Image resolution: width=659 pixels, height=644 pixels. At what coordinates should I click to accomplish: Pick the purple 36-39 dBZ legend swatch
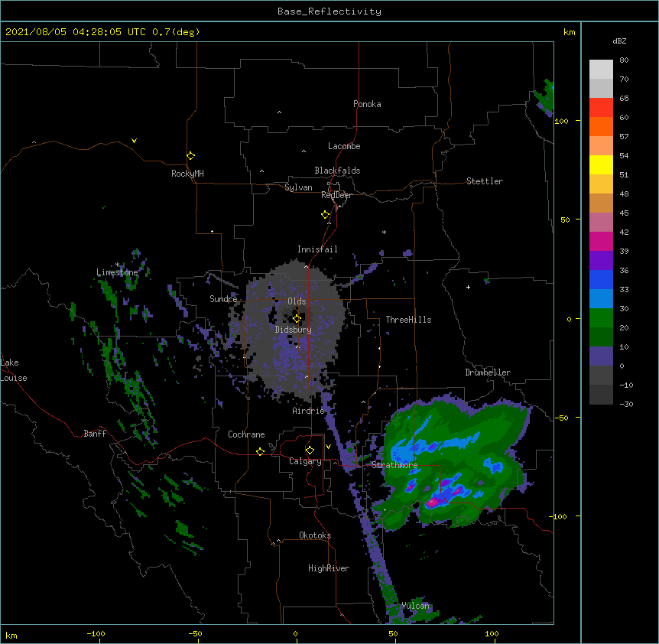(601, 260)
